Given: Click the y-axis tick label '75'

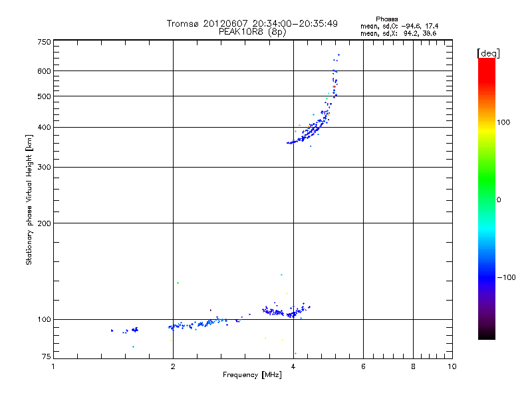Looking at the screenshot, I should click(x=47, y=356).
